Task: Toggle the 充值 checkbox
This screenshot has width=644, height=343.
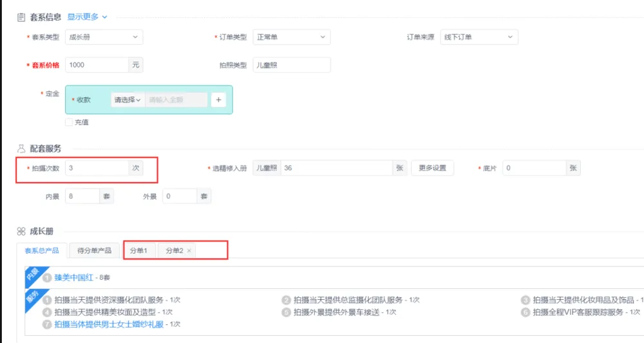Action: pyautogui.click(x=69, y=122)
